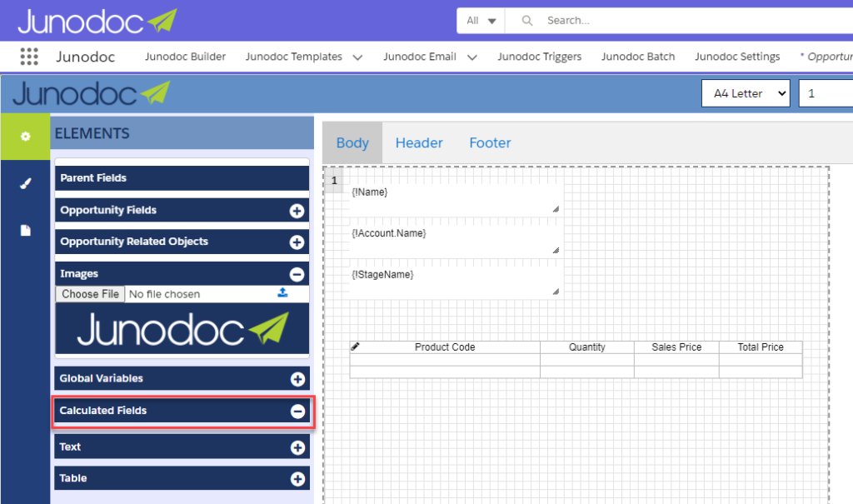Image resolution: width=853 pixels, height=504 pixels.
Task: Expand the Text elements section
Action: coord(297,447)
